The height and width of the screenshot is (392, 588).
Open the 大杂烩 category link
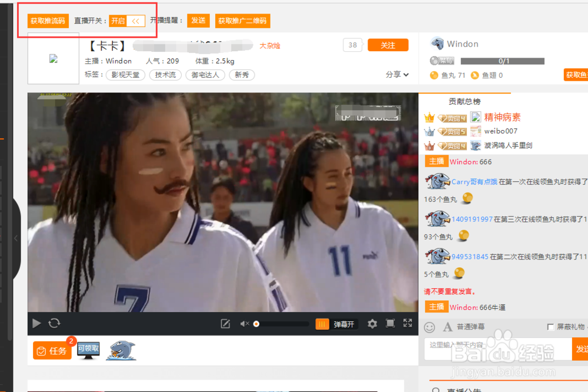pyautogui.click(x=270, y=45)
